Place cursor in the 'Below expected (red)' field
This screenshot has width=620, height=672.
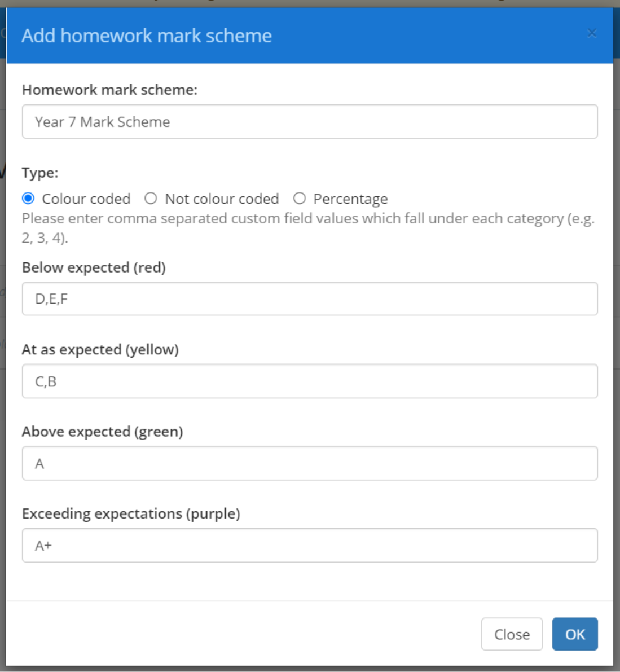point(309,297)
